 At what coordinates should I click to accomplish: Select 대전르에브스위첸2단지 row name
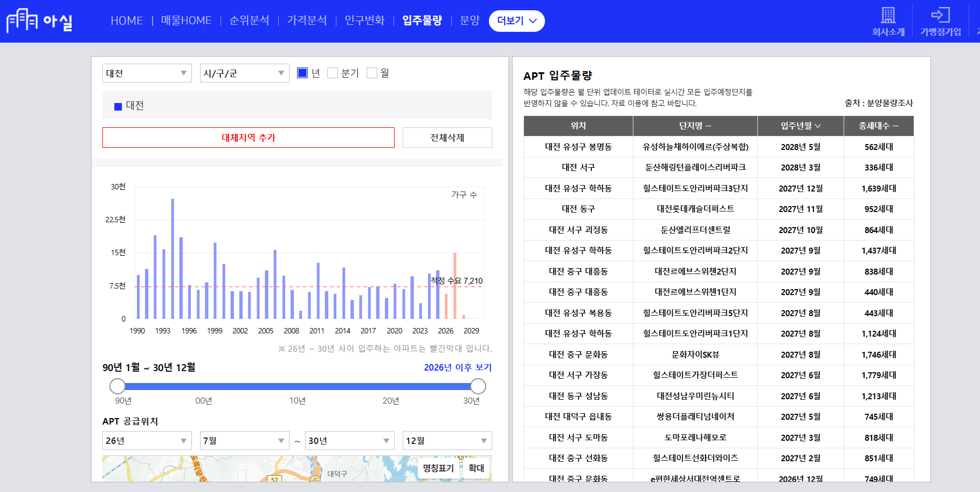[x=695, y=271]
